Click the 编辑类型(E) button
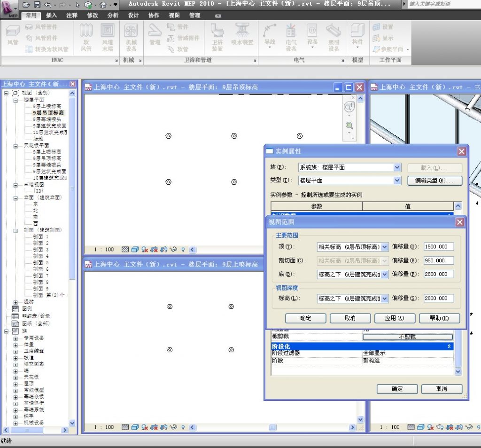The height and width of the screenshot is (448, 481). 434,181
